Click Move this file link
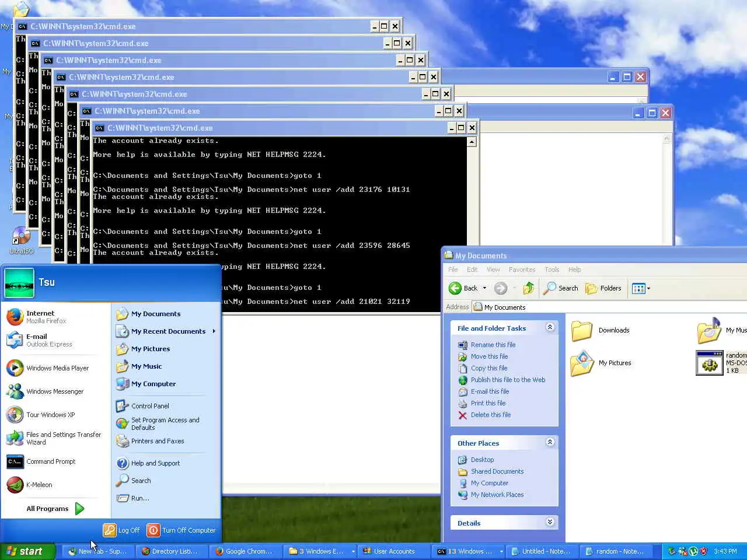This screenshot has width=747, height=560. point(489,356)
